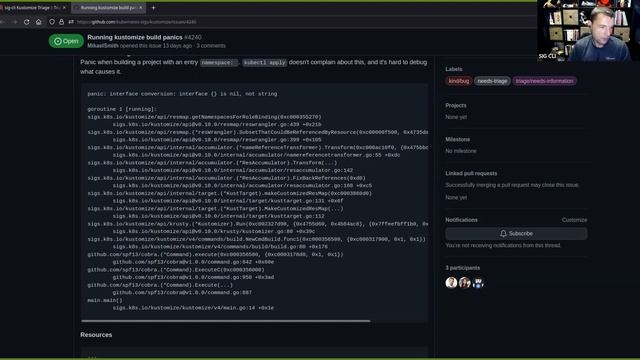Image resolution: width=640 pixels, height=360 pixels.
Task: Select the issue title Running kustomize build panics
Action: [x=135, y=37]
